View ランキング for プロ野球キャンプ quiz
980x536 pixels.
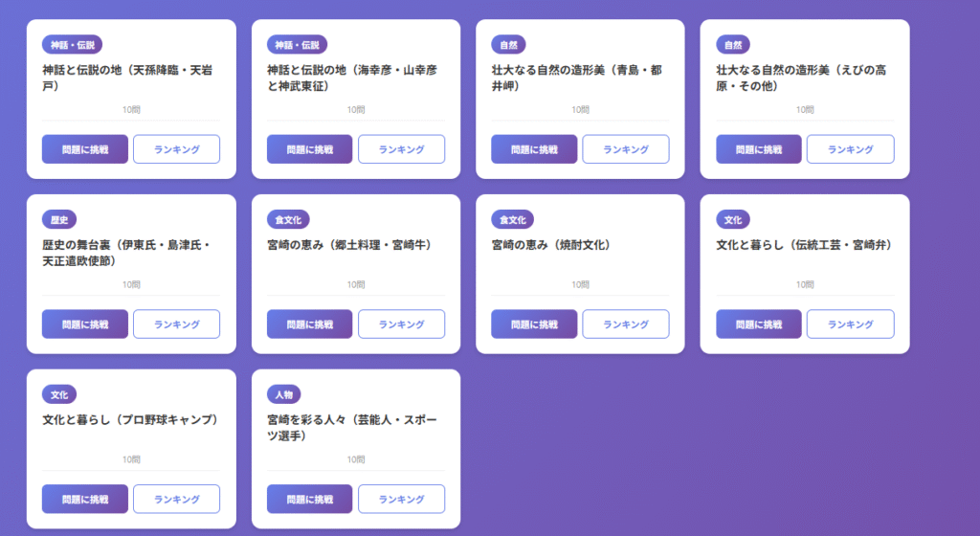tap(176, 500)
